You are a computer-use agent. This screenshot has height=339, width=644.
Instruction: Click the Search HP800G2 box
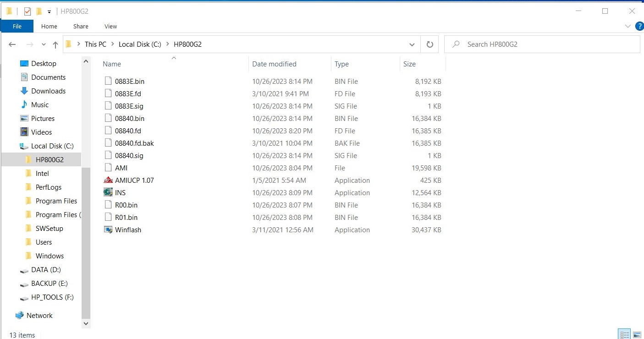[542, 44]
